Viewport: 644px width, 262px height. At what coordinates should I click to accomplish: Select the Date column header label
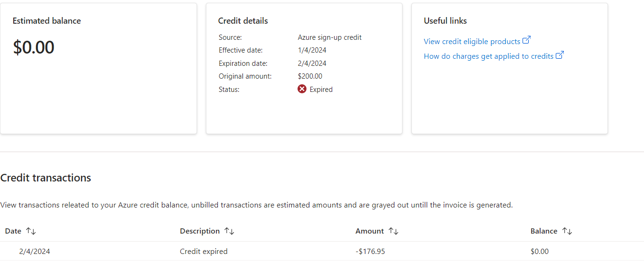[13, 231]
